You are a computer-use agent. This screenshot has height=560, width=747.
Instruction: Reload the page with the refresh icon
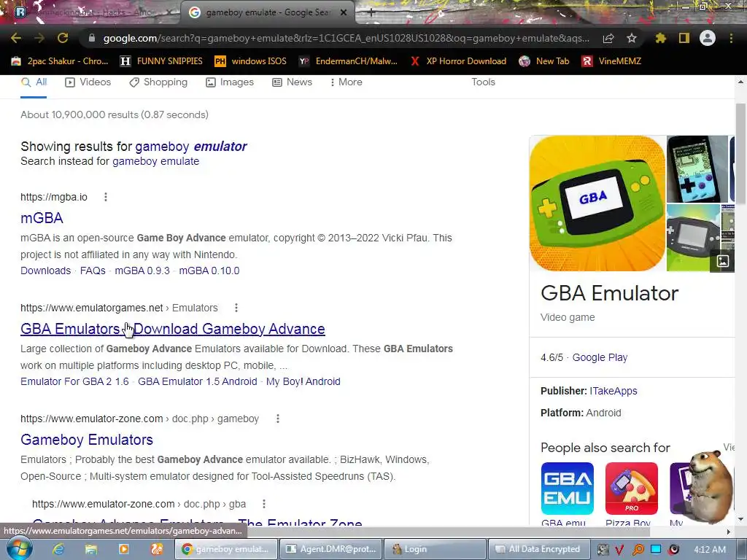tap(63, 38)
